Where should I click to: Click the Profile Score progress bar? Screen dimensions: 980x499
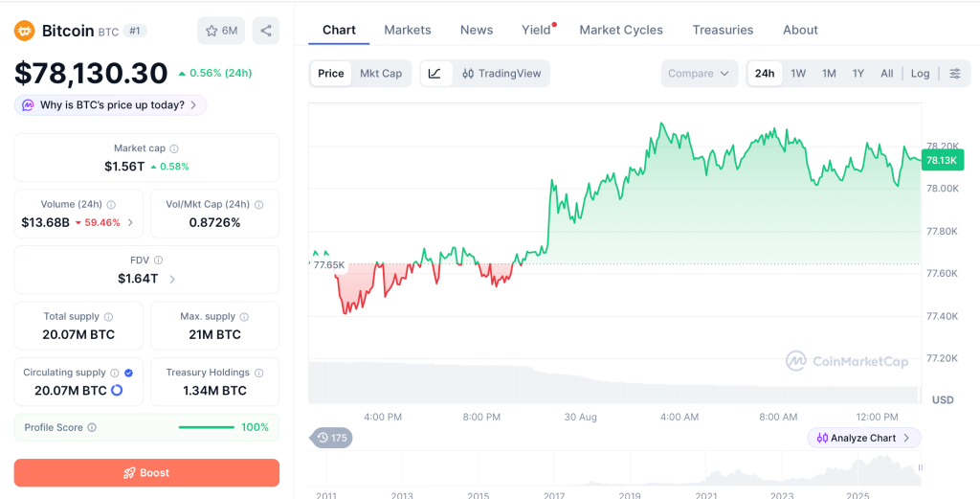point(207,428)
